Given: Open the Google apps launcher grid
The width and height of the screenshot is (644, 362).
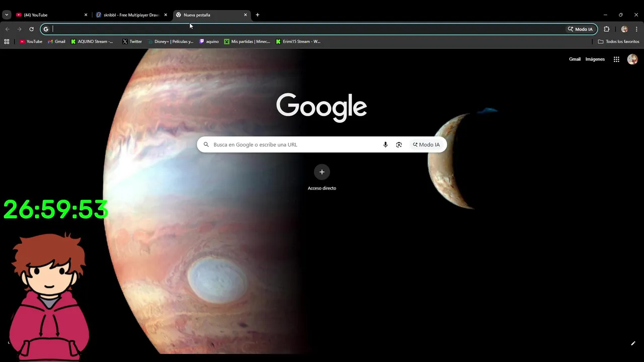Looking at the screenshot, I should coord(616,59).
